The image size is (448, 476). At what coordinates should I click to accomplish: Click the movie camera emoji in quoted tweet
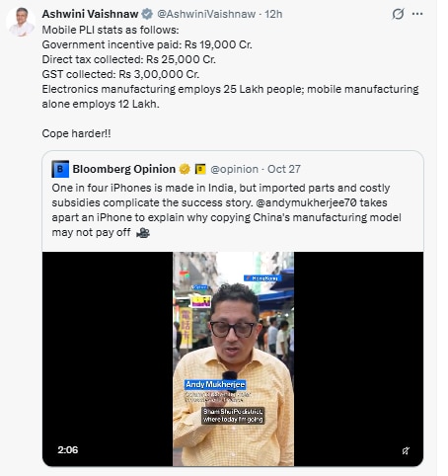[x=143, y=233]
